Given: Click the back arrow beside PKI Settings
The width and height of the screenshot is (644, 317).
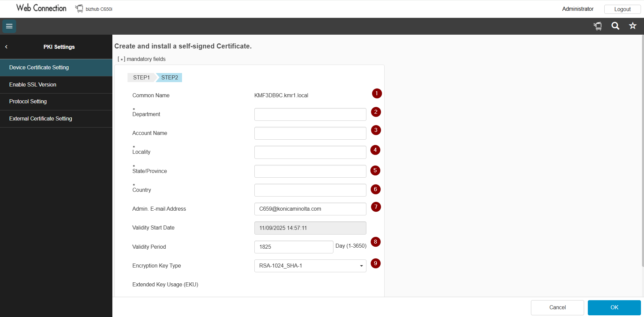Looking at the screenshot, I should point(6,47).
